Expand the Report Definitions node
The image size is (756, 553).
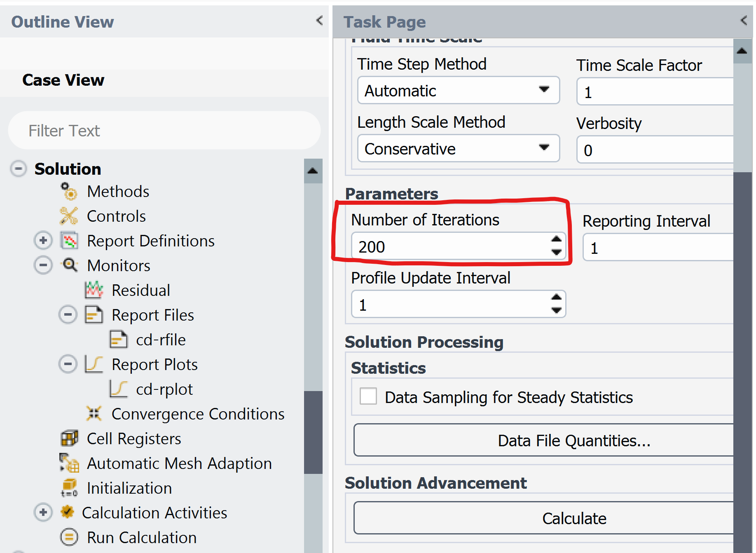43,241
